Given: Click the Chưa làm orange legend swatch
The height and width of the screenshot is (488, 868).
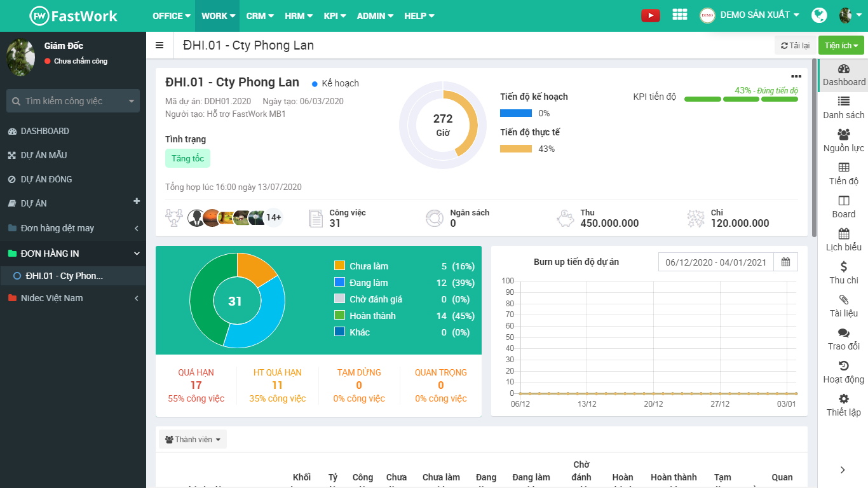Looking at the screenshot, I should click(x=339, y=266).
